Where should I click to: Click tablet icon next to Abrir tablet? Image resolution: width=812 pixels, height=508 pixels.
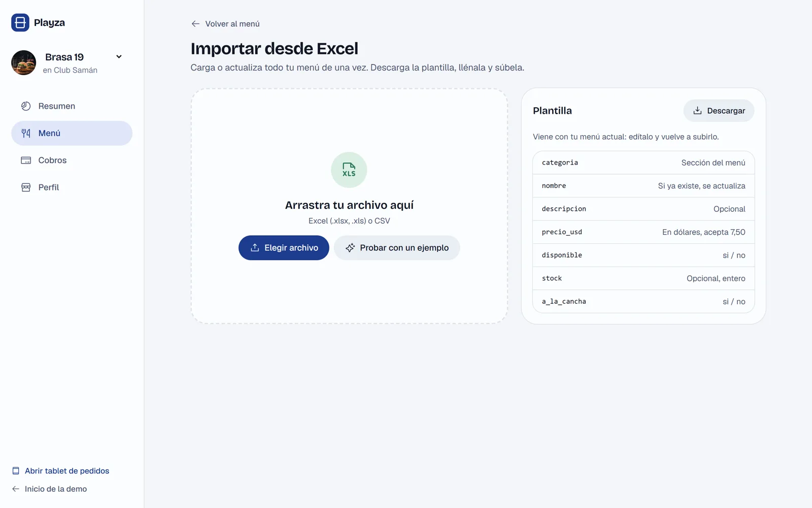(16, 471)
